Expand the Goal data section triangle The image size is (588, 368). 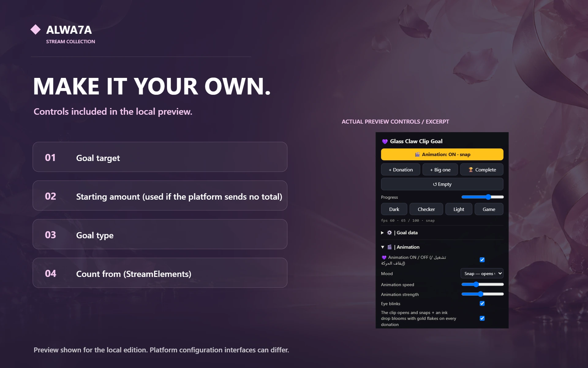(x=382, y=233)
